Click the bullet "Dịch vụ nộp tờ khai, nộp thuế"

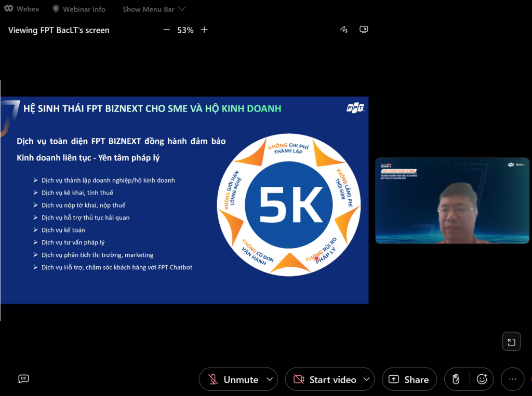84,205
